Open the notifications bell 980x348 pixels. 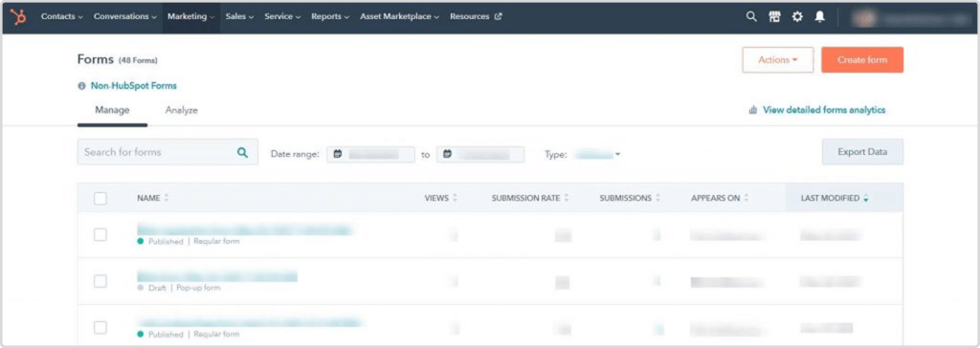[819, 17]
